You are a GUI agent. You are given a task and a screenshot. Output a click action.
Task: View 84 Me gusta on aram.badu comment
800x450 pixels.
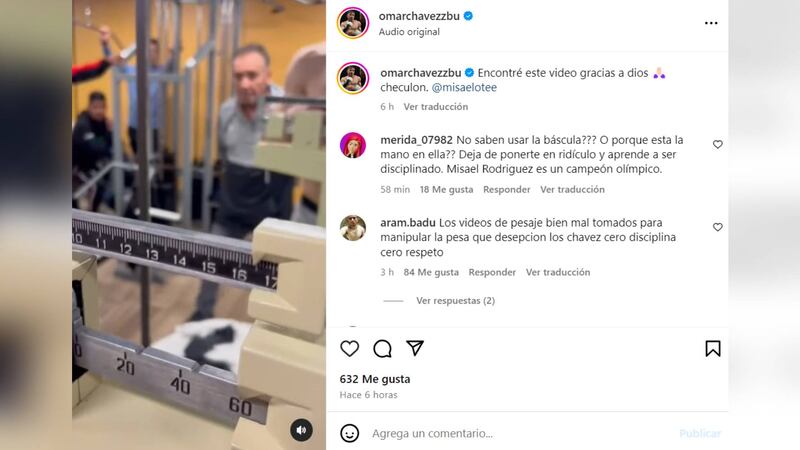[x=431, y=272]
